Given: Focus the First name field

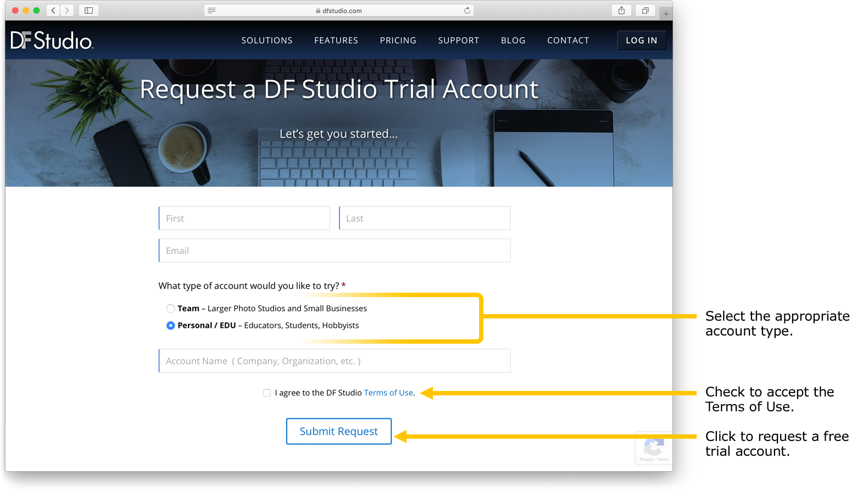Looking at the screenshot, I should click(244, 218).
